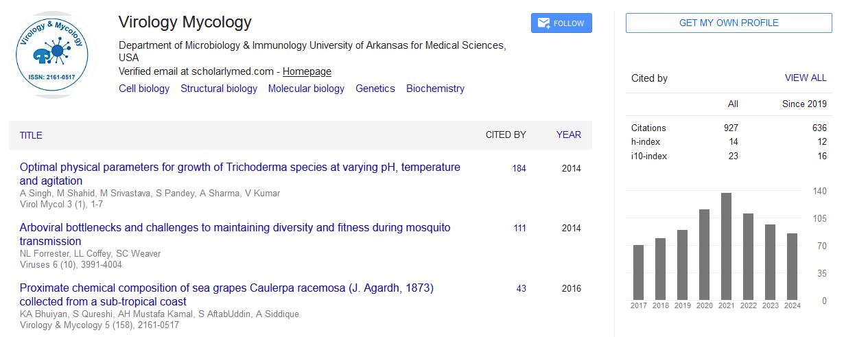
Task: Click the 111 citations link
Action: [x=519, y=229]
